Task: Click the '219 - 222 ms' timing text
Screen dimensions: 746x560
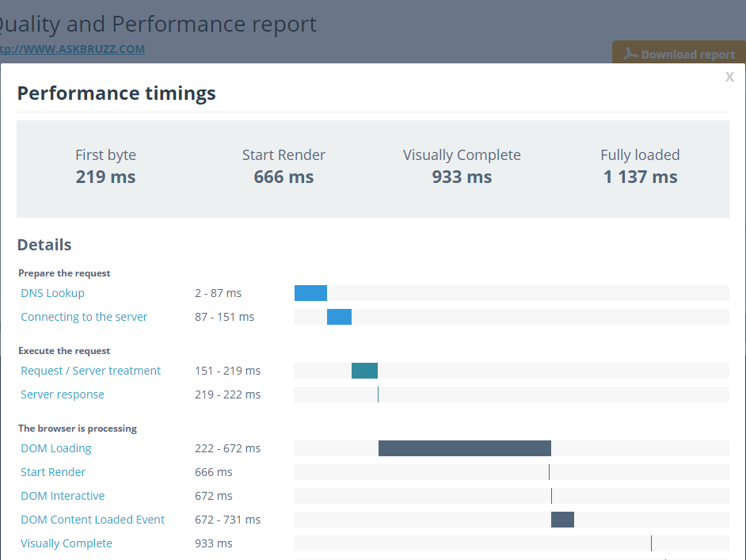Action: pyautogui.click(x=227, y=394)
